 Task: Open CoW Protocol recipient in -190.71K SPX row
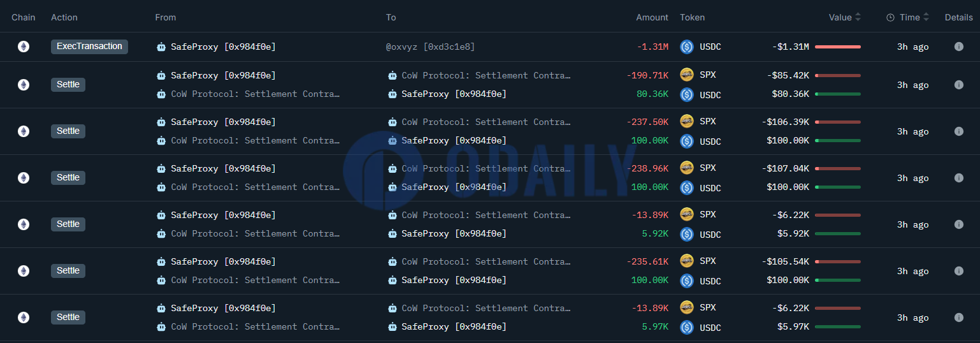(486, 75)
